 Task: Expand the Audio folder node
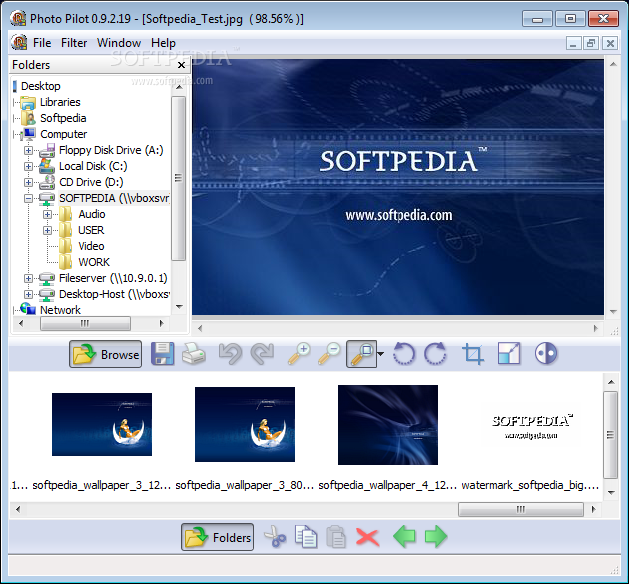47,215
